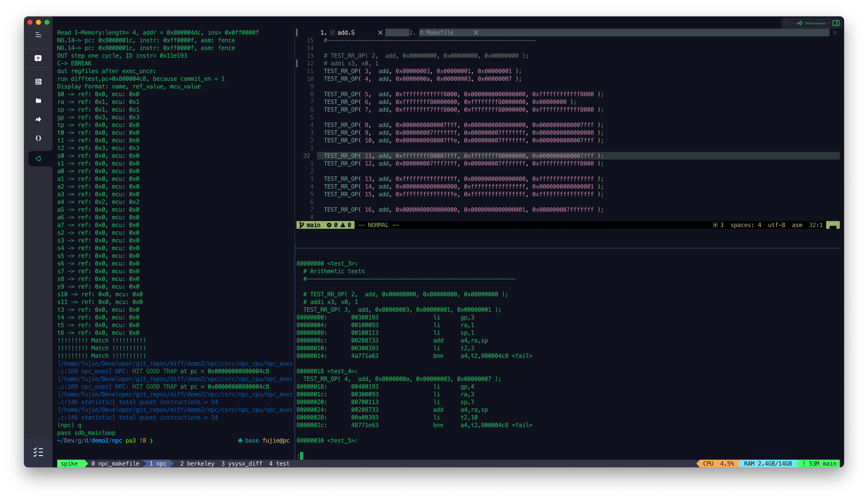Click the (npc) q line
This screenshot has width=868, height=499.
69,425
